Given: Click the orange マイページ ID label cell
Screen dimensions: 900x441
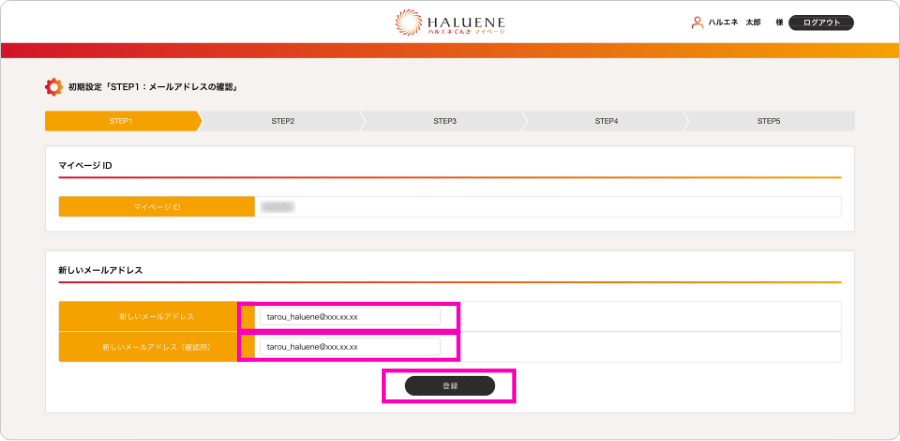Looking at the screenshot, I should [x=156, y=207].
